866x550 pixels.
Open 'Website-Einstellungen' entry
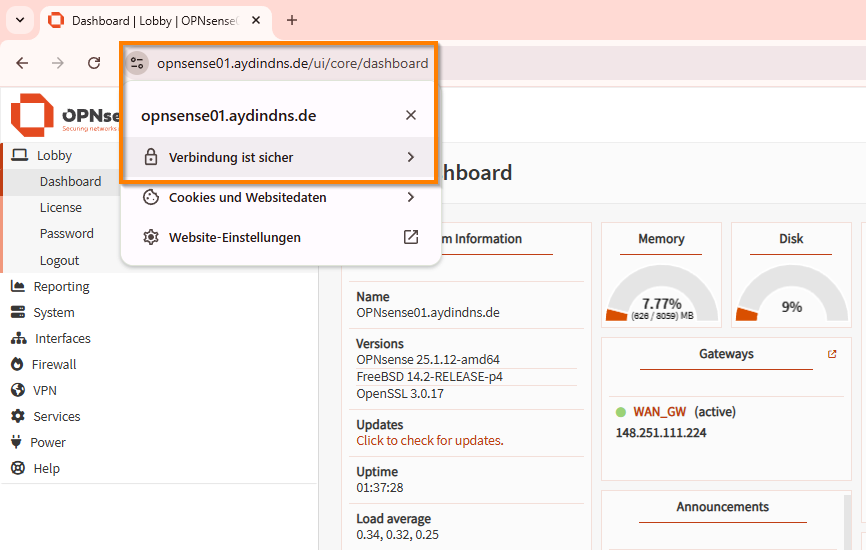279,237
